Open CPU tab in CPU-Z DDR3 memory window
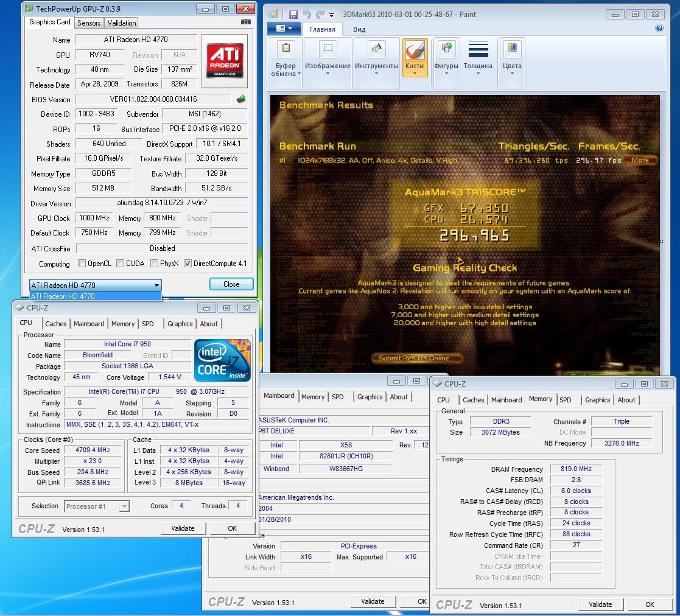 point(443,400)
